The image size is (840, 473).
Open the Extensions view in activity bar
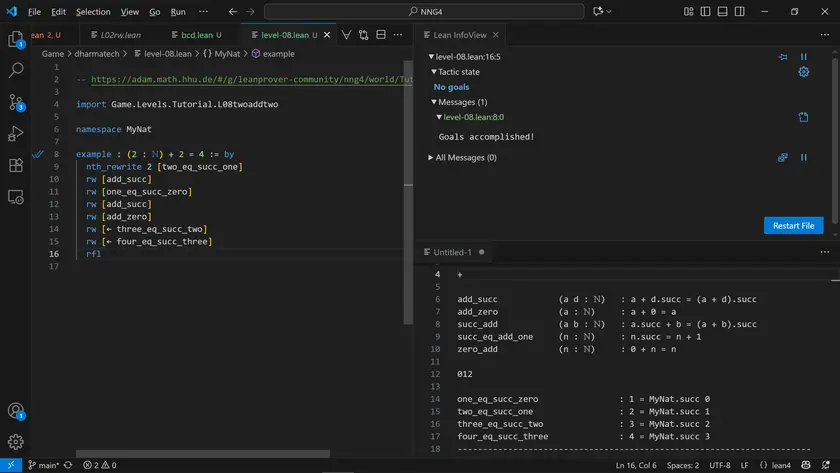[x=15, y=165]
